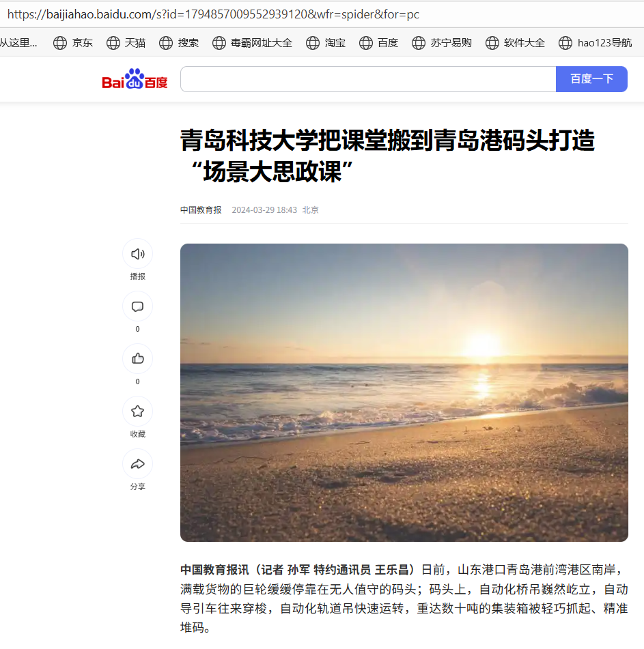
Task: Open the 搜索 bookmark
Action: 179,42
